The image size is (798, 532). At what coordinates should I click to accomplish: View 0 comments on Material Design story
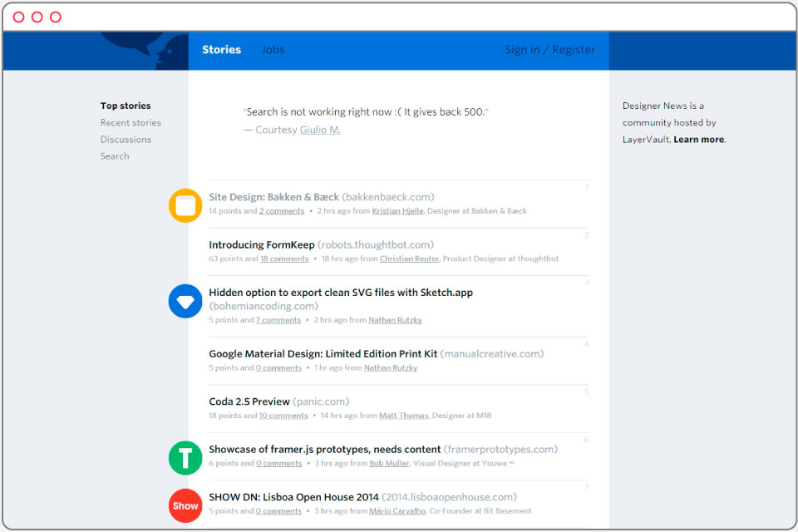[x=278, y=367]
